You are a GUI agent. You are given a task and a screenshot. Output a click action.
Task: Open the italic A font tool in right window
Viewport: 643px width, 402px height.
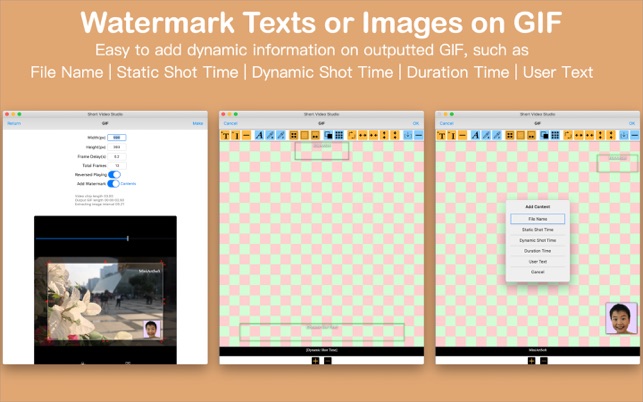pyautogui.click(x=475, y=135)
